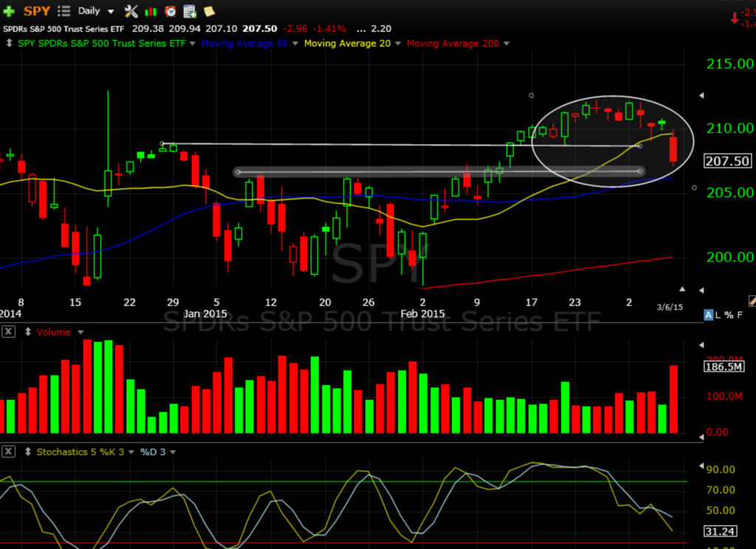Image resolution: width=756 pixels, height=549 pixels.
Task: Close the Volume pane using its X box
Action: 8,332
